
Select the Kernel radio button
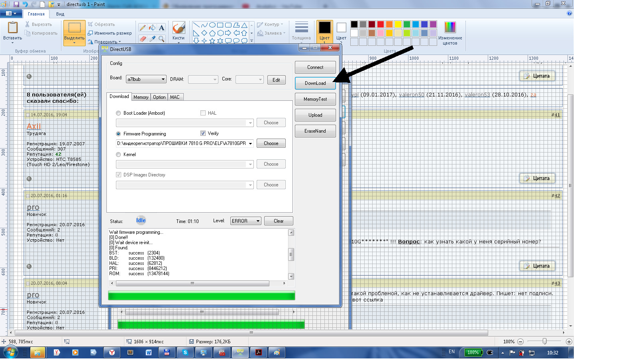(x=118, y=155)
